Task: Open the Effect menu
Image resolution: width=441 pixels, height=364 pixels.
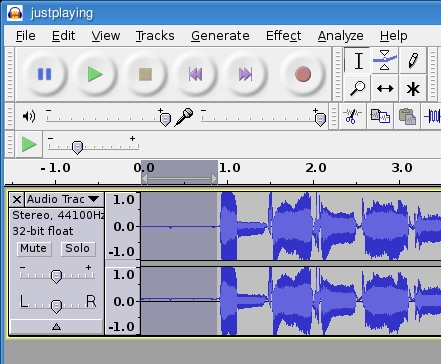Action: pyautogui.click(x=283, y=36)
